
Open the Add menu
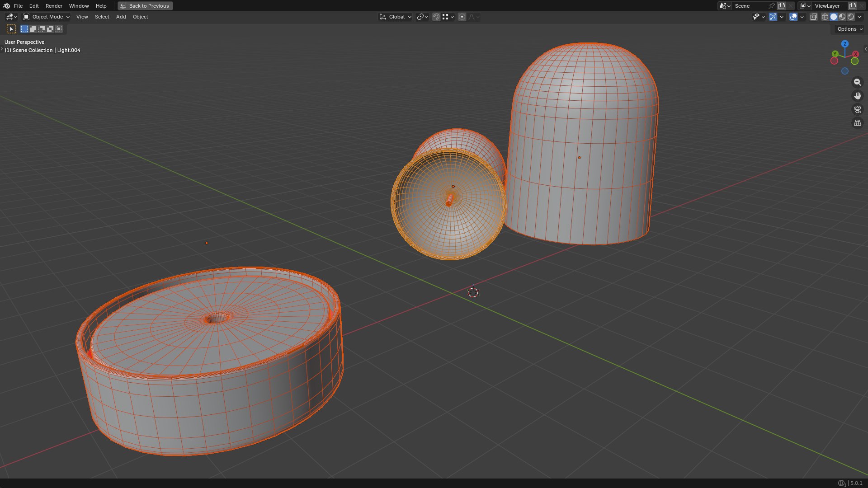click(121, 17)
